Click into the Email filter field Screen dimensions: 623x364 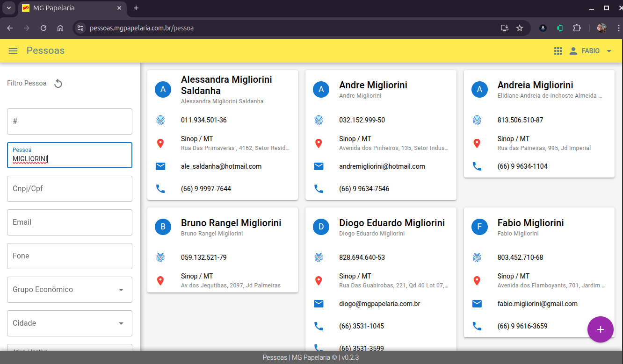point(70,222)
